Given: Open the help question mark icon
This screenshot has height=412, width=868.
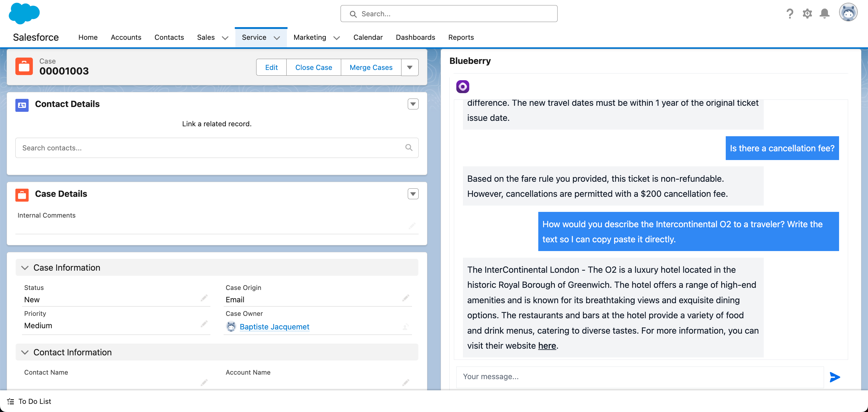Looking at the screenshot, I should (790, 14).
